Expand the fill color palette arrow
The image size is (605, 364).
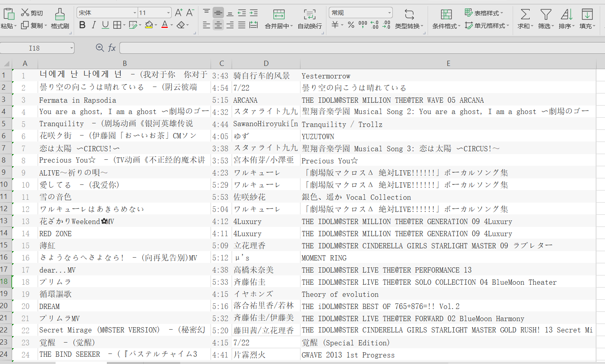[x=156, y=25]
